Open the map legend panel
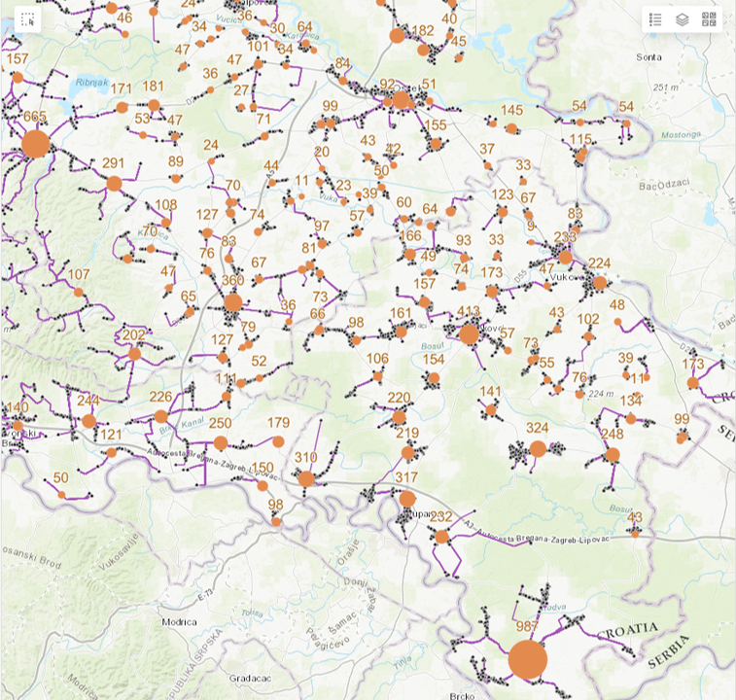This screenshot has height=700, width=736. click(655, 19)
